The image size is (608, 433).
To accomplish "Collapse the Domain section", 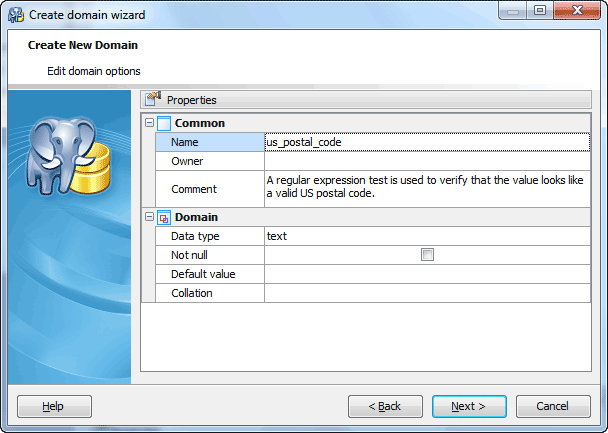I will [149, 217].
